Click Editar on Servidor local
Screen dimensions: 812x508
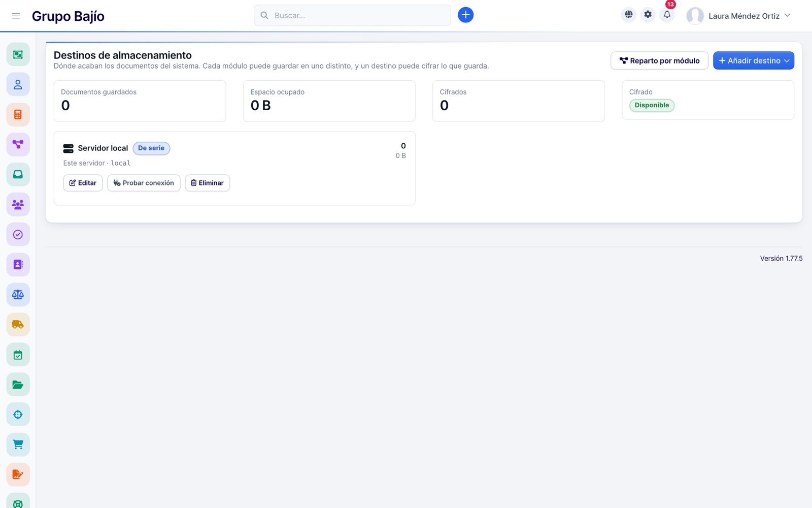[83, 183]
